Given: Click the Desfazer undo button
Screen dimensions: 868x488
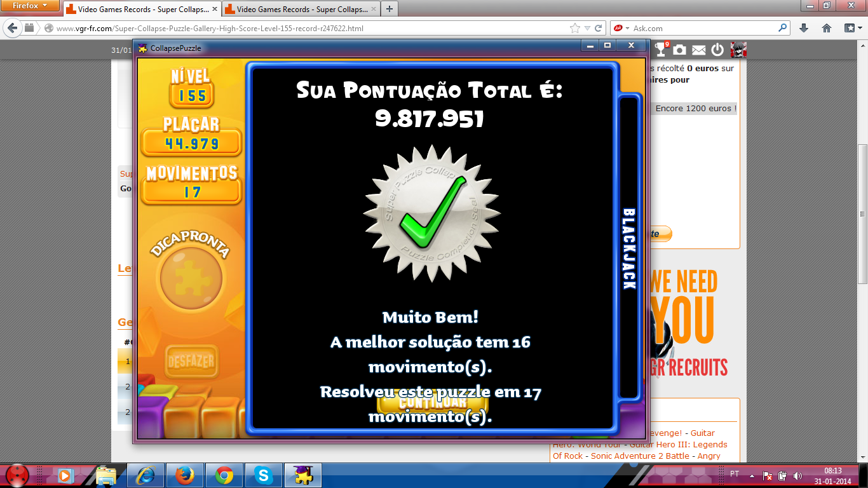Looking at the screenshot, I should 191,362.
